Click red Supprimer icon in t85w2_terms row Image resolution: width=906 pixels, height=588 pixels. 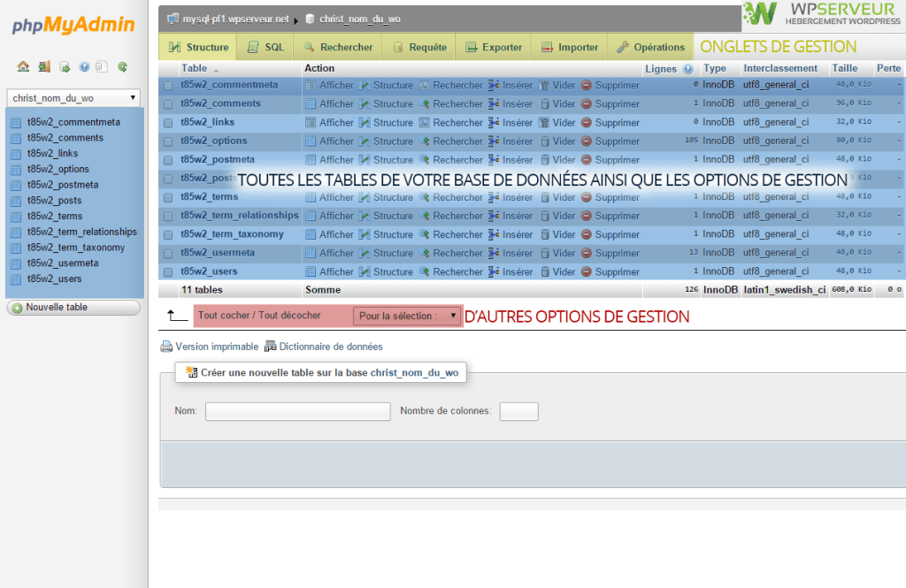click(x=587, y=197)
